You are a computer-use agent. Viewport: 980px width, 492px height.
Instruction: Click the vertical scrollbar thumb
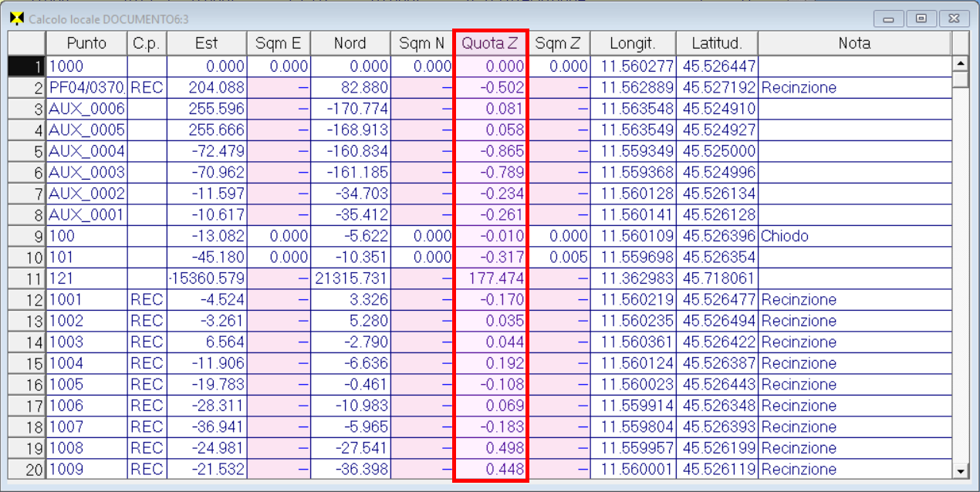(961, 79)
